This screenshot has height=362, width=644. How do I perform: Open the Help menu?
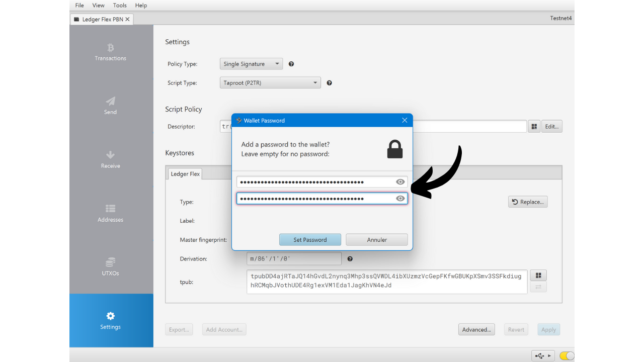click(x=141, y=5)
